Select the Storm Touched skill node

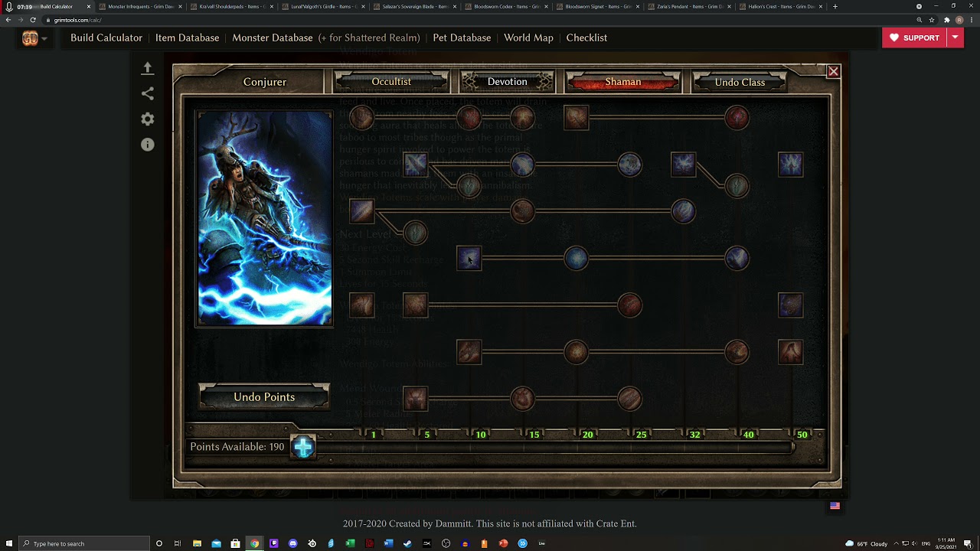point(683,211)
